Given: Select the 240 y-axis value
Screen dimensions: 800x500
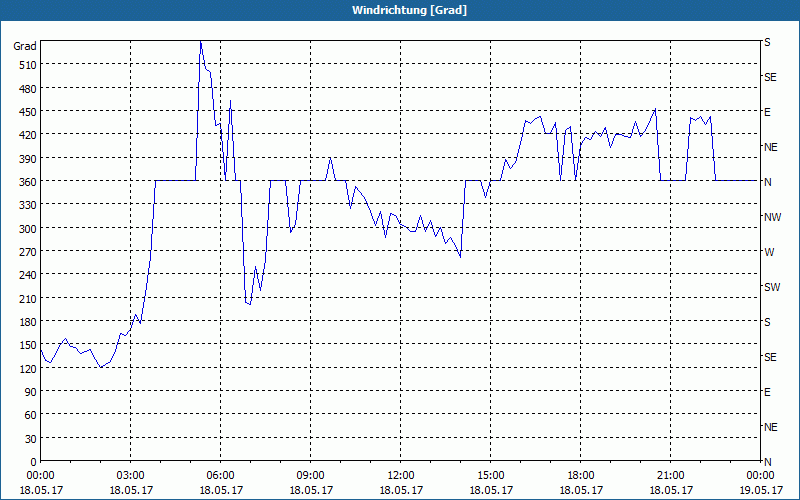Looking at the screenshot, I should click(28, 275).
